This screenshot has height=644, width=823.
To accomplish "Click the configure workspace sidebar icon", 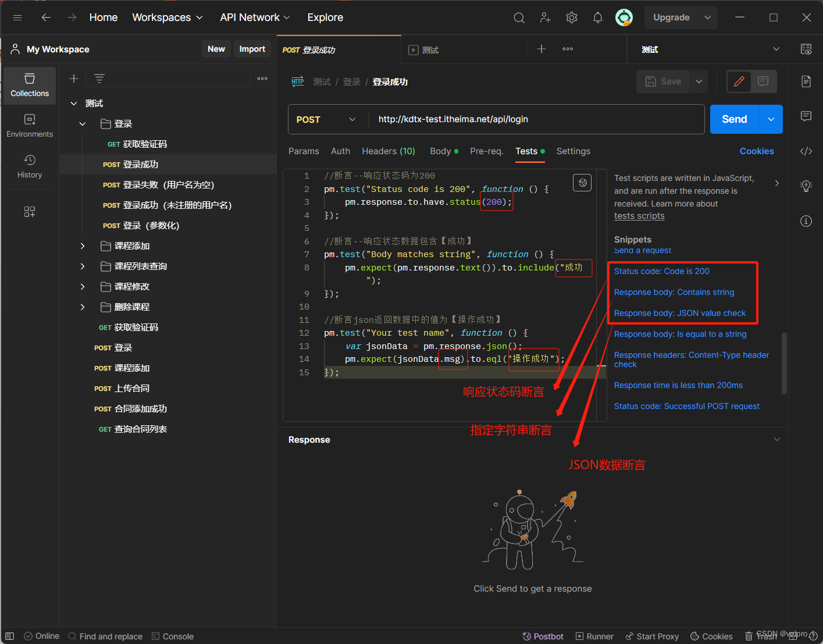I will click(30, 212).
